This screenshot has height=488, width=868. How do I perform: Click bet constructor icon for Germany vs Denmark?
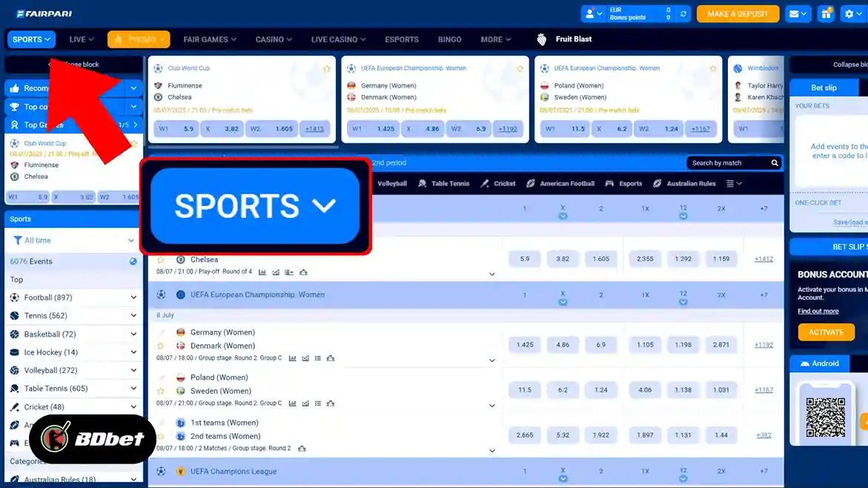tap(331, 358)
